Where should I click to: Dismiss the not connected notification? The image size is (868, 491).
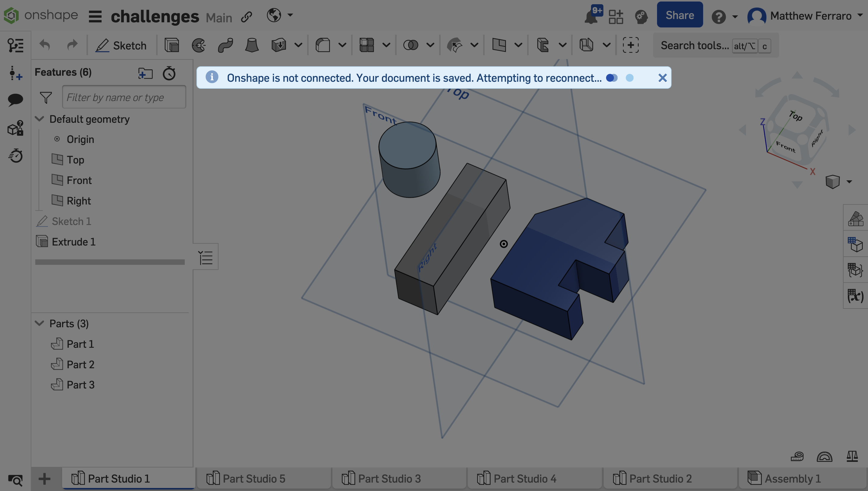[x=662, y=78]
